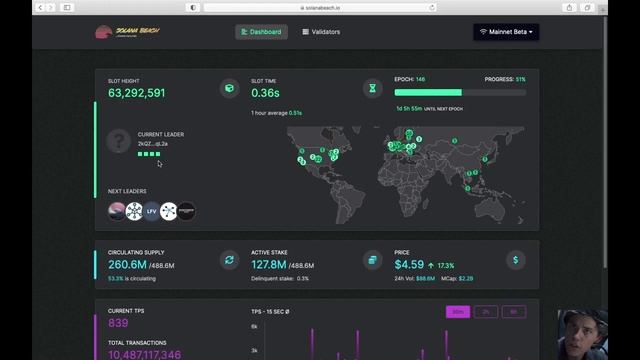Click the circulating supply 260.6M value
The height and width of the screenshot is (360, 640).
pos(127,264)
